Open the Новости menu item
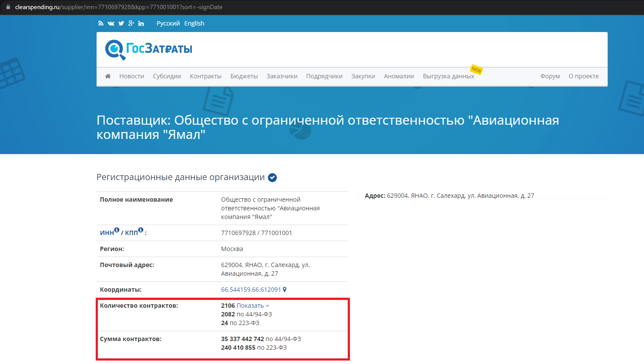 [132, 76]
